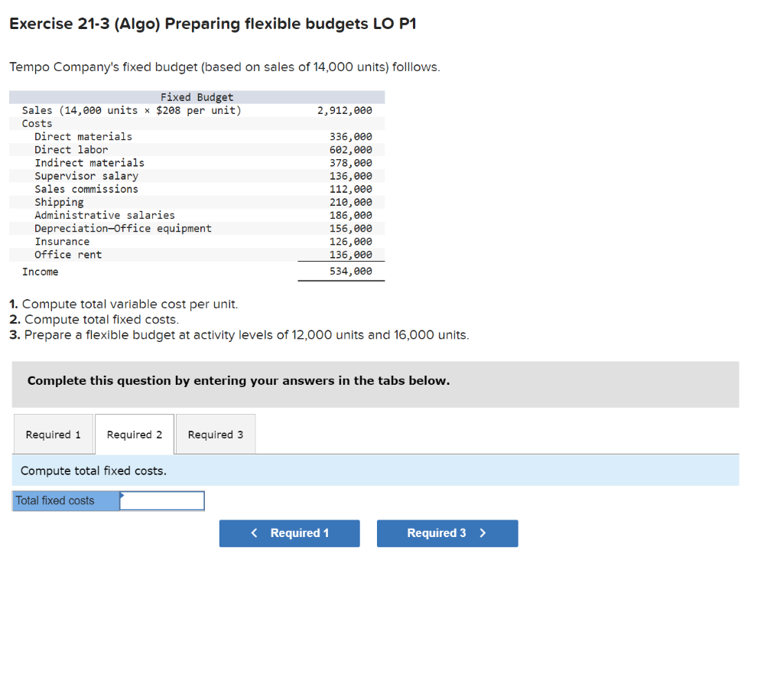Click the Direct materials row label

pos(83,136)
